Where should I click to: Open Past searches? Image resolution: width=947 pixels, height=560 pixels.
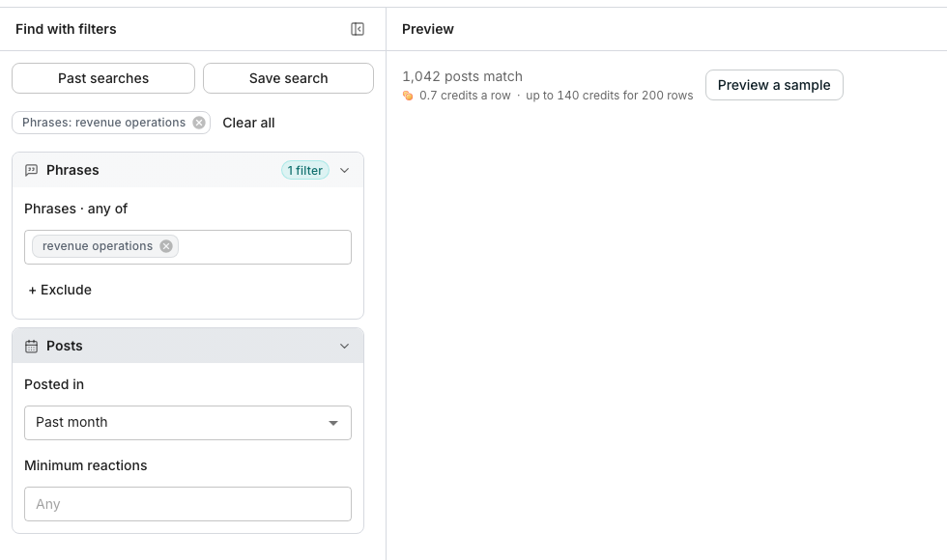point(103,78)
